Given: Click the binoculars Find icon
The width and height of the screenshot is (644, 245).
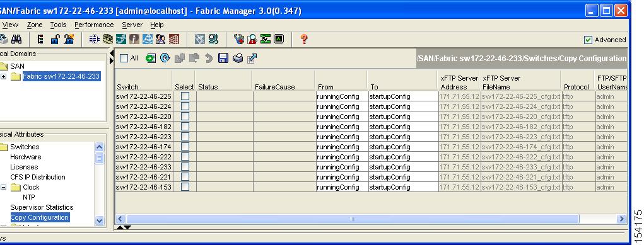Looking at the screenshot, I should [x=16, y=40].
